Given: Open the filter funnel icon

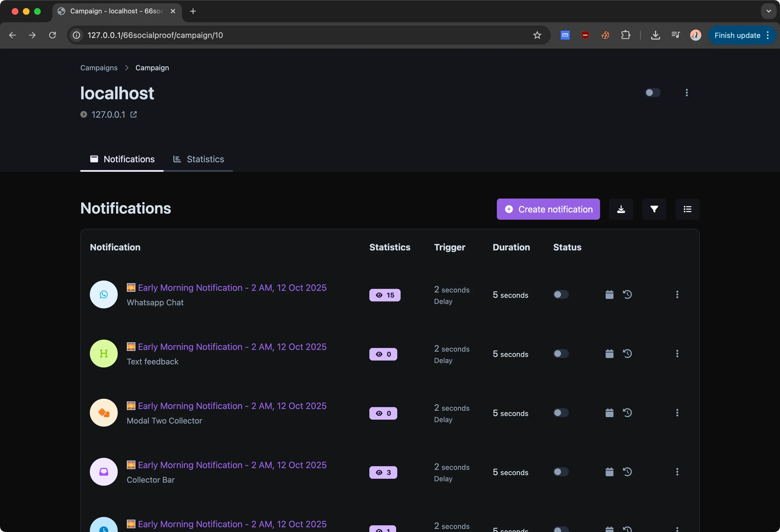Looking at the screenshot, I should pos(654,209).
